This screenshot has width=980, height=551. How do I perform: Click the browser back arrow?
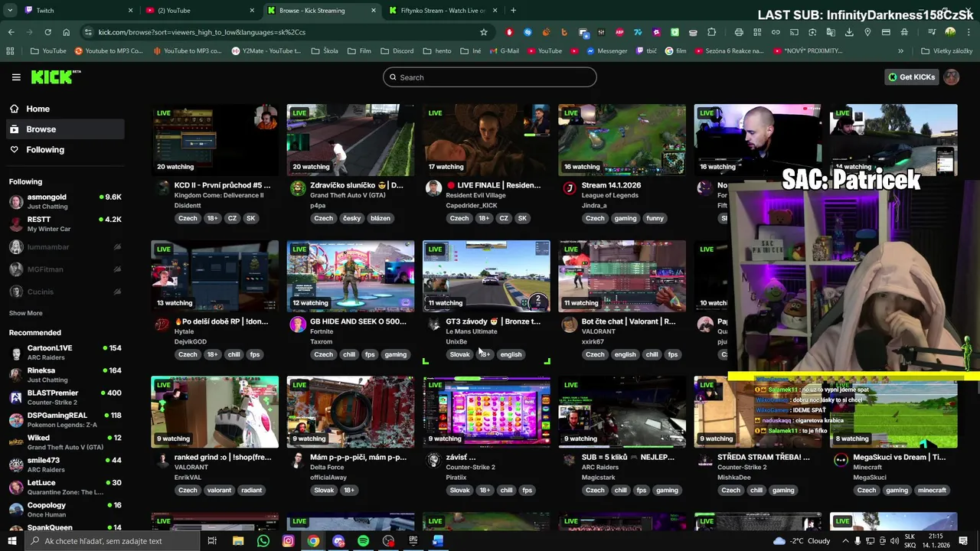pos(11,32)
